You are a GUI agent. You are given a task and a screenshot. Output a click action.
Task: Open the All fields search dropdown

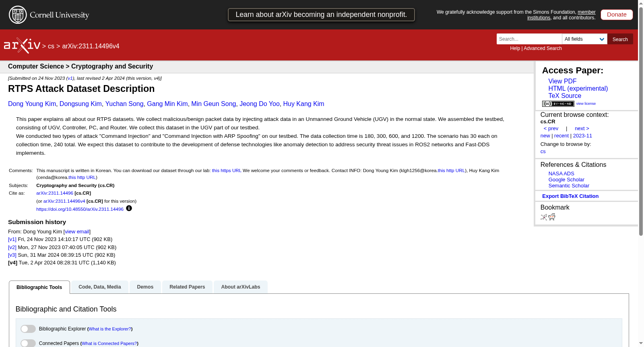click(584, 39)
